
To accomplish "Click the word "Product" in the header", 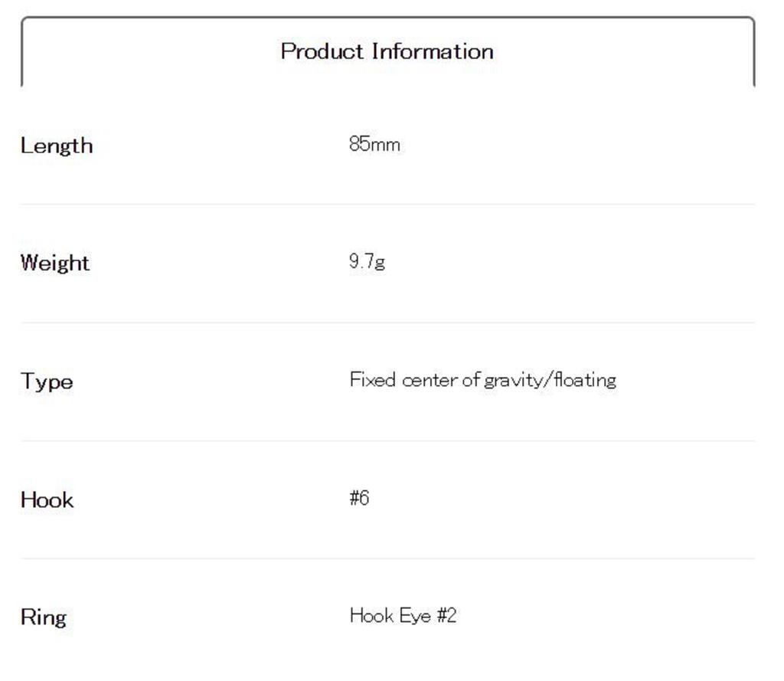I will point(322,52).
